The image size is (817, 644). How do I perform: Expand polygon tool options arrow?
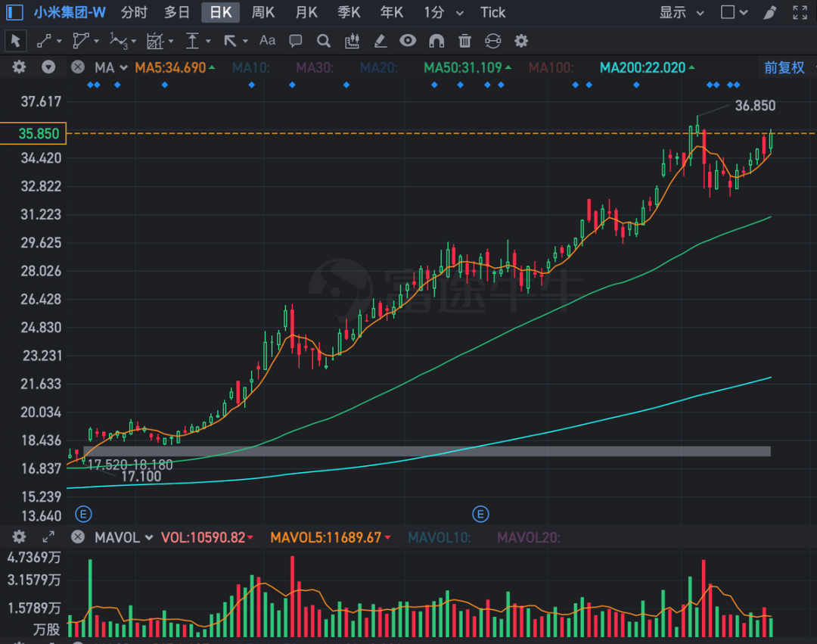96,41
